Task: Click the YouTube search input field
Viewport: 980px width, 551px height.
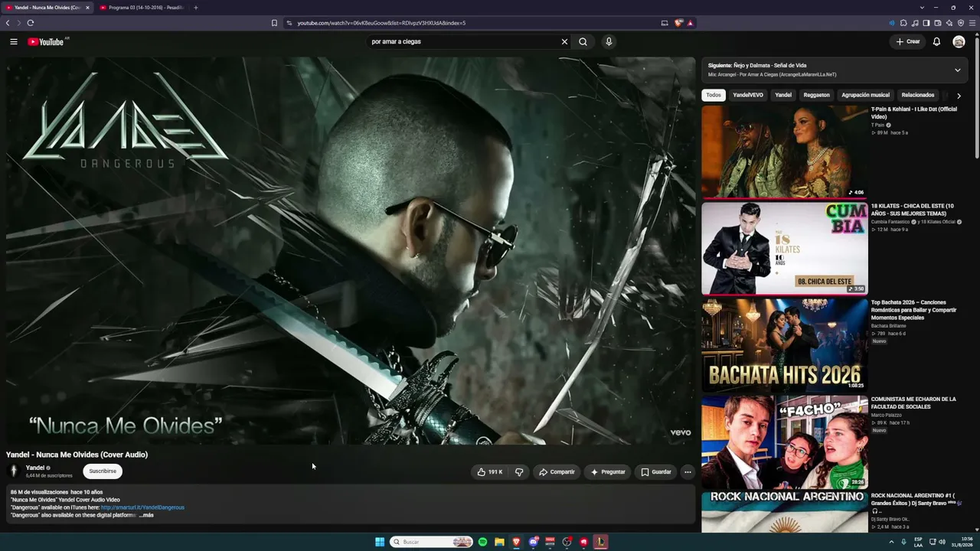Action: point(463,41)
